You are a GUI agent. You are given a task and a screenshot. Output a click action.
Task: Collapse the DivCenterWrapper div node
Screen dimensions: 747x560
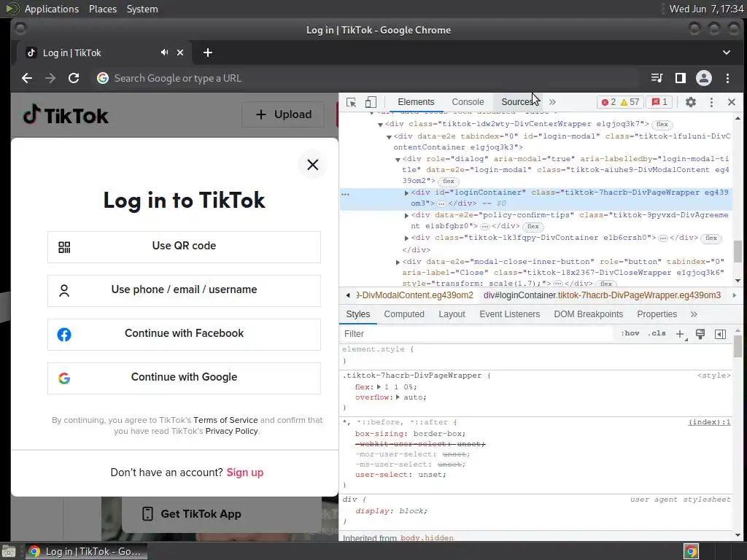pos(380,125)
